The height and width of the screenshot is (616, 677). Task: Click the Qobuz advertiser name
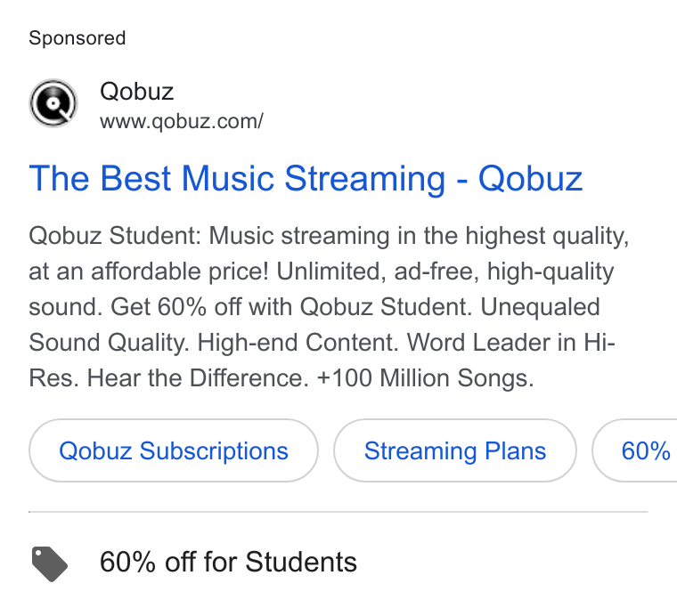click(137, 92)
